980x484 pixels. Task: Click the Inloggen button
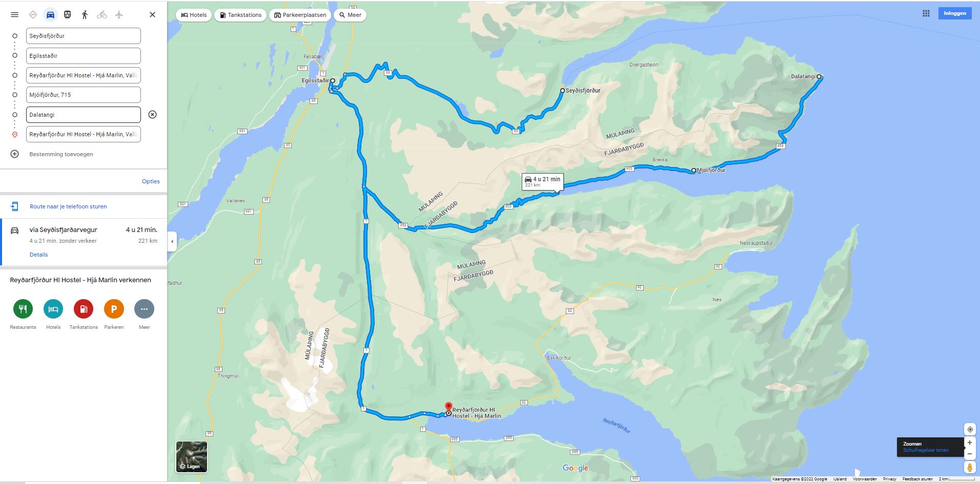pos(954,13)
